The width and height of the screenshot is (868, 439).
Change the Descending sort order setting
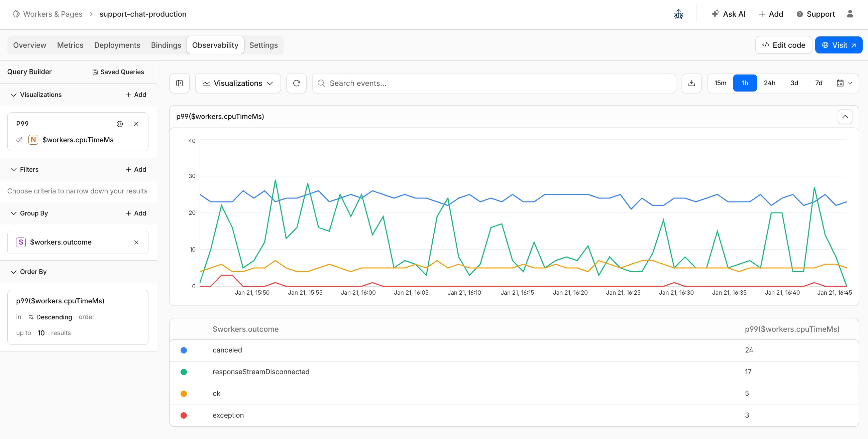pyautogui.click(x=54, y=317)
